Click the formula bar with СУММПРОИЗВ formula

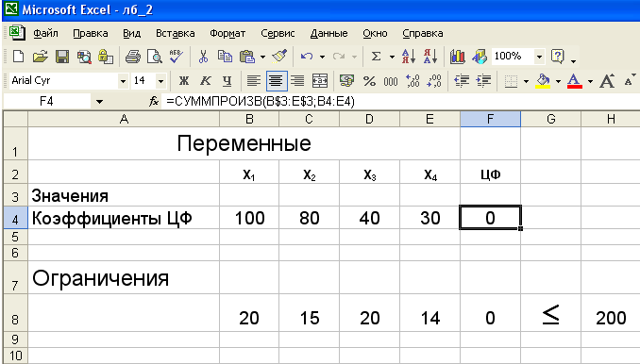(401, 102)
